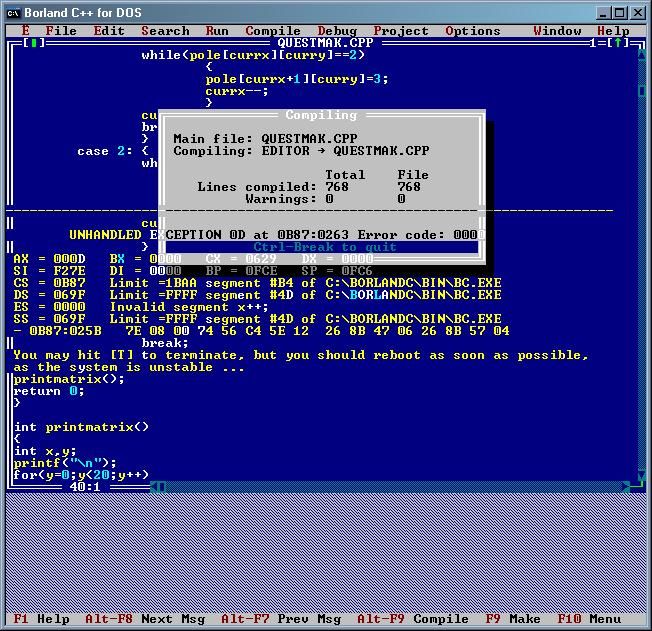
Task: Click the 'CS = 0B87' register line
Action: (x=257, y=283)
